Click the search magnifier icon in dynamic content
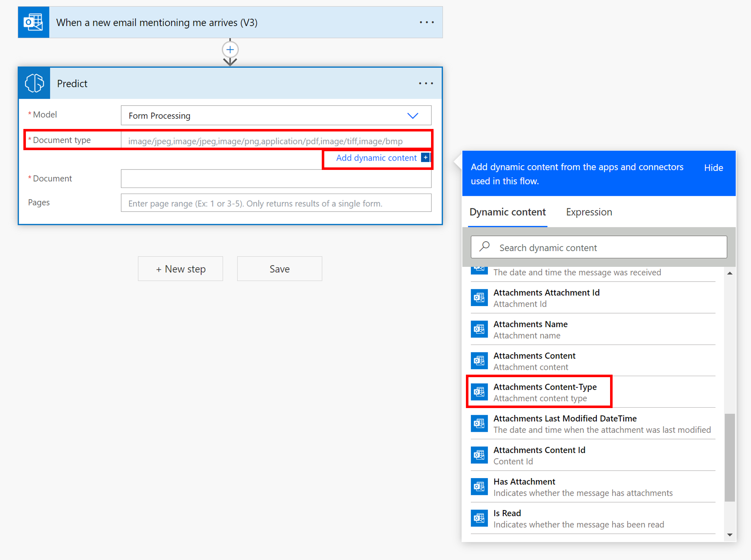Image resolution: width=751 pixels, height=560 pixels. [485, 247]
